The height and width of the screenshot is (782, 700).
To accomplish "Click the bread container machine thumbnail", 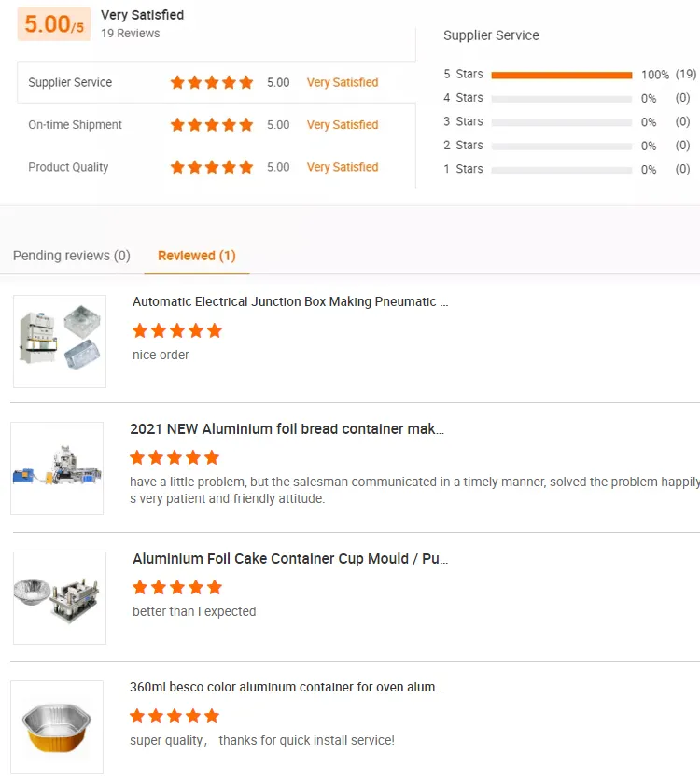I will [x=57, y=468].
